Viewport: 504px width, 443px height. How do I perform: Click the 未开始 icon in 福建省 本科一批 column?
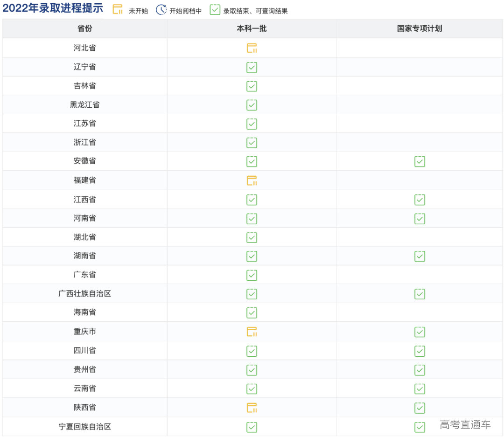(252, 180)
